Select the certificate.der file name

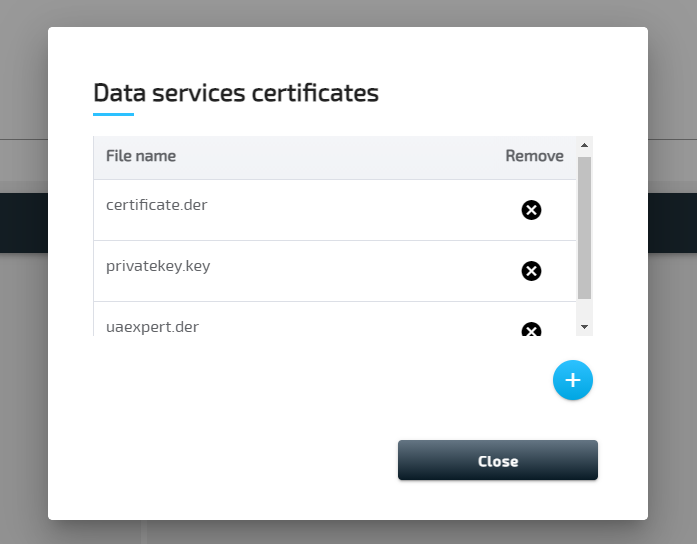[156, 205]
